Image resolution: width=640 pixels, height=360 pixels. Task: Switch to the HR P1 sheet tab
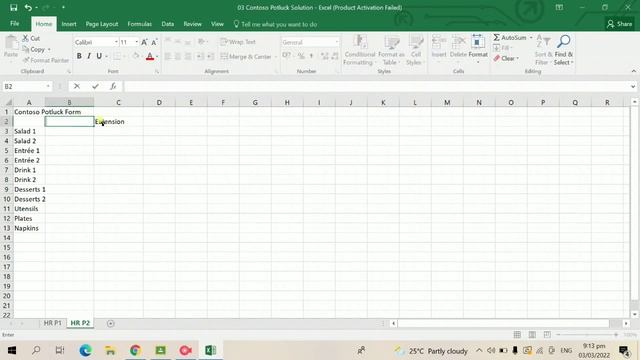52,323
